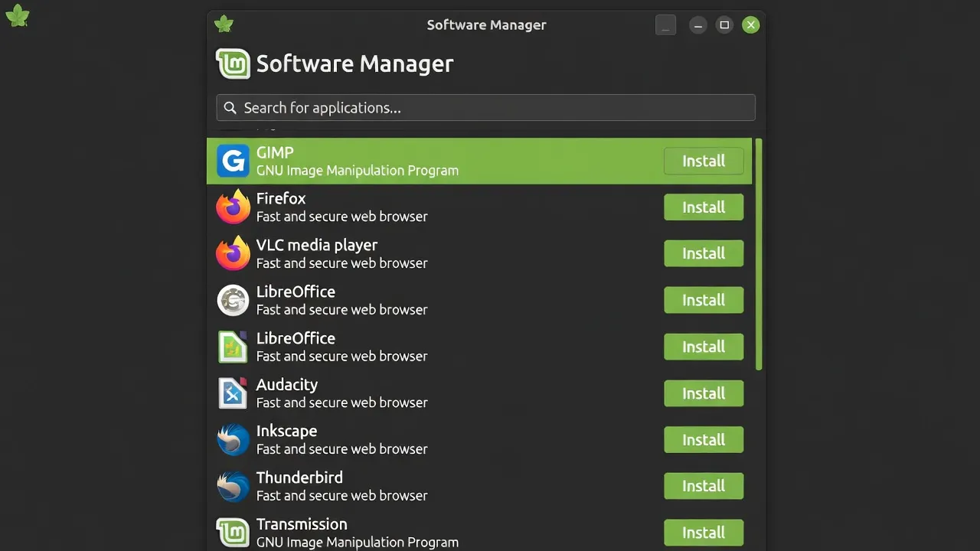Screen dimensions: 980x551
Task: Install Audacity
Action: (704, 393)
